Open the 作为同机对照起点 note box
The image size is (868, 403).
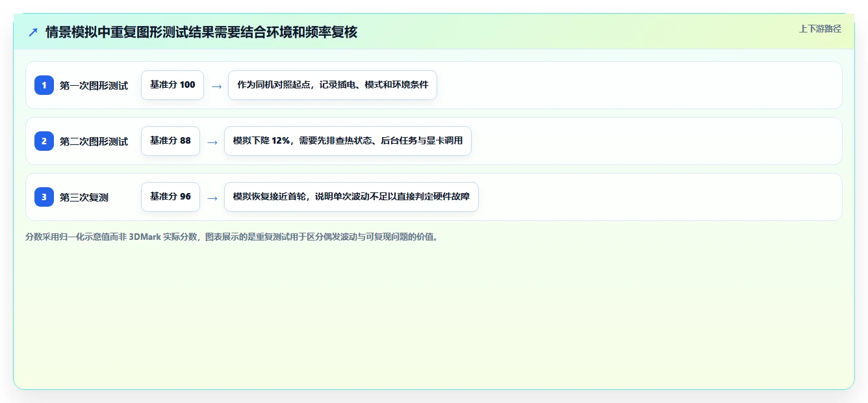point(333,85)
